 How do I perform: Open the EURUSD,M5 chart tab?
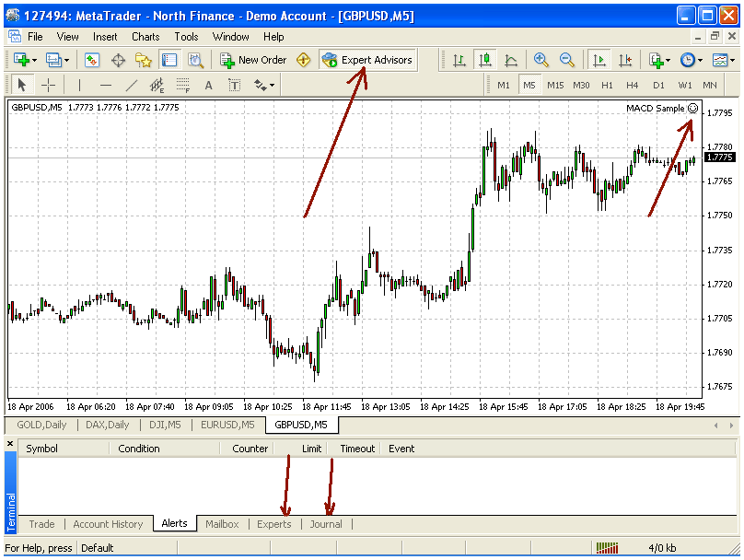point(227,425)
